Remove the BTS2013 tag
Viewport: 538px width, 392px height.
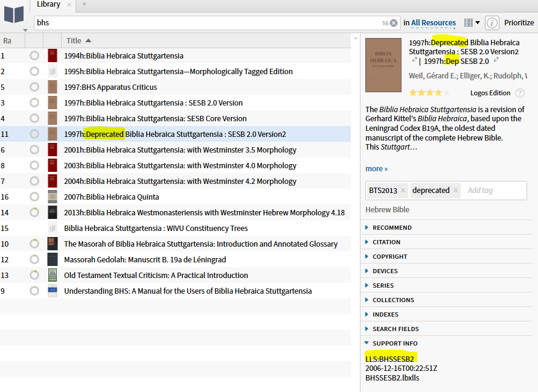tap(403, 190)
